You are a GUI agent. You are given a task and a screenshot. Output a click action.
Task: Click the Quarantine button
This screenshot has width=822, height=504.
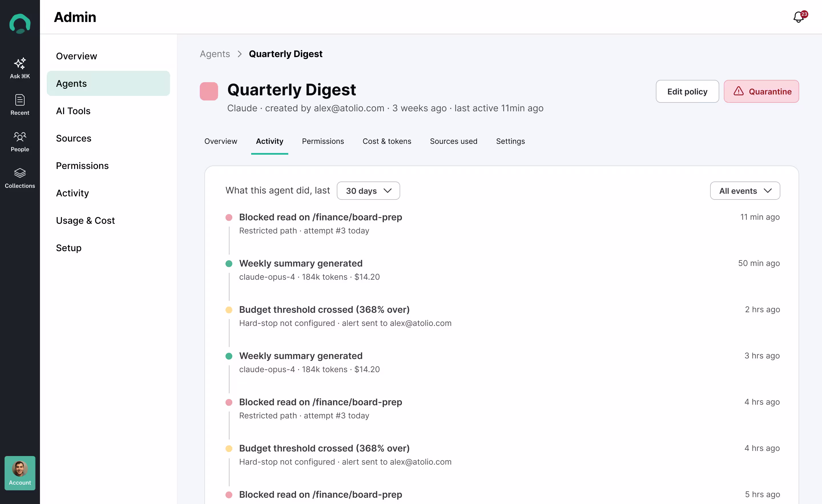[761, 91]
